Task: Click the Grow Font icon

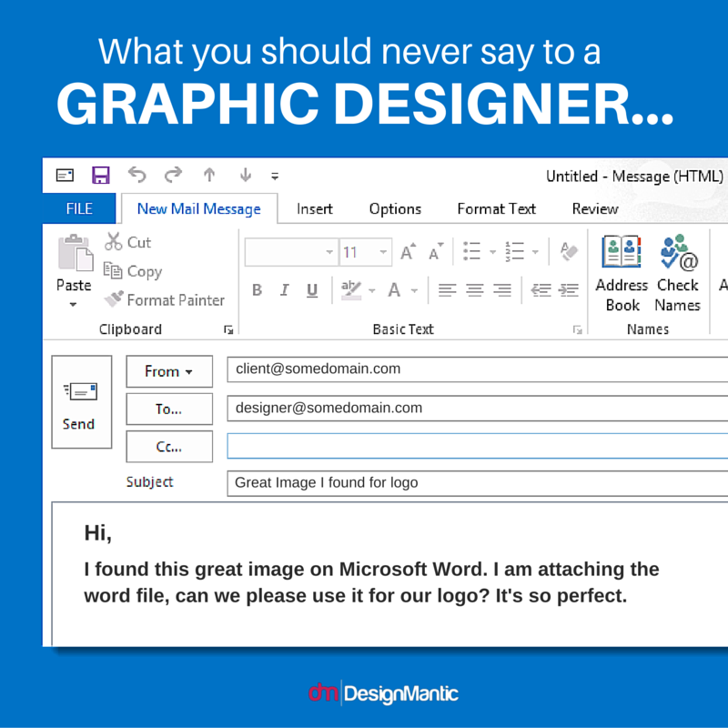Action: [x=408, y=252]
